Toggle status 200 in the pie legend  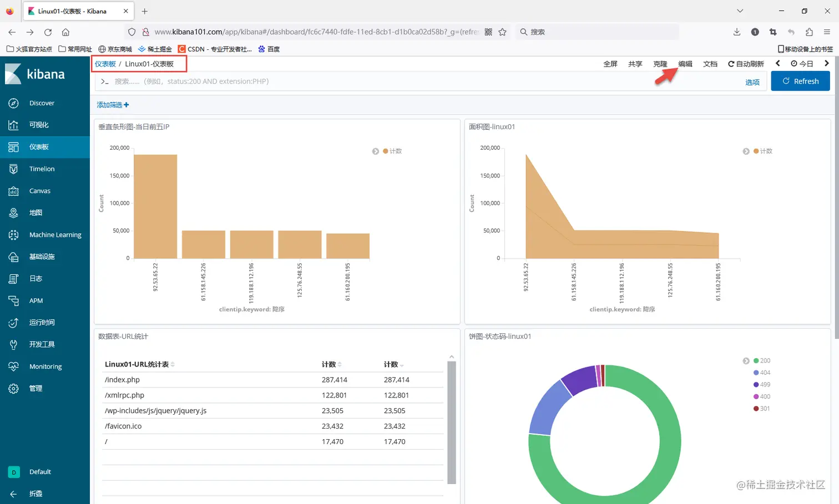point(762,361)
